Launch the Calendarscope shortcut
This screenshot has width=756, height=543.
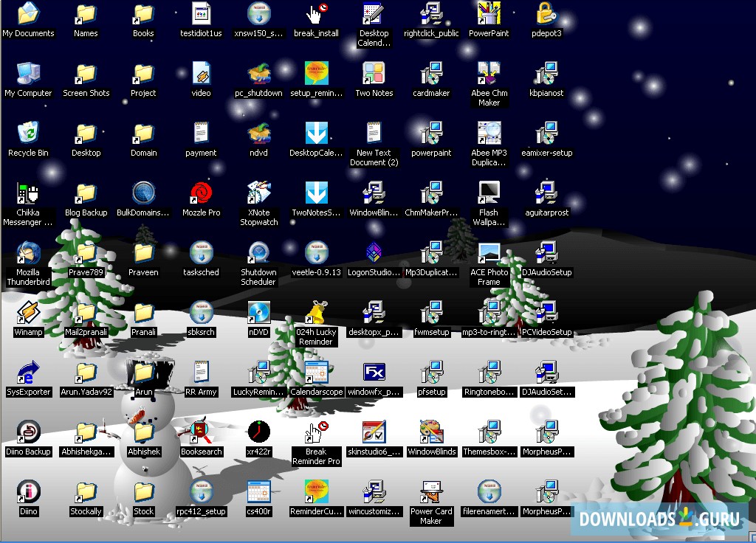tap(316, 372)
